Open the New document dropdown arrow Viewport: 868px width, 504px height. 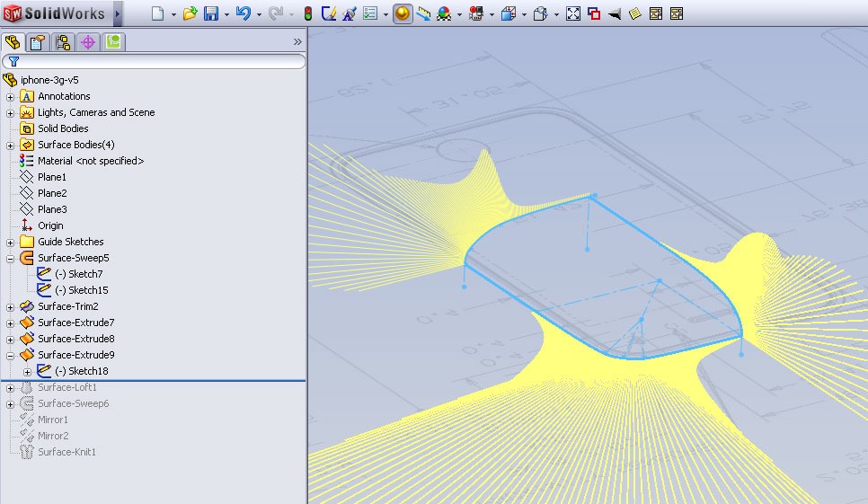click(173, 14)
